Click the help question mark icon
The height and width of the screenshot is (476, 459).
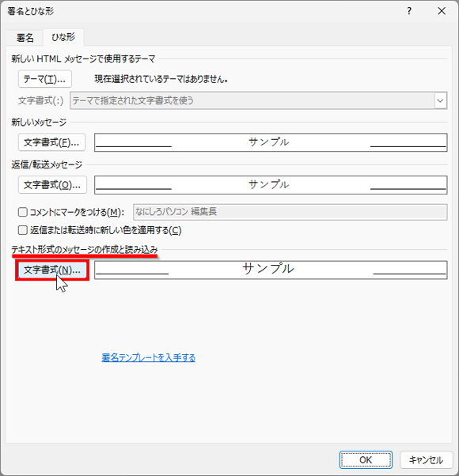(409, 11)
